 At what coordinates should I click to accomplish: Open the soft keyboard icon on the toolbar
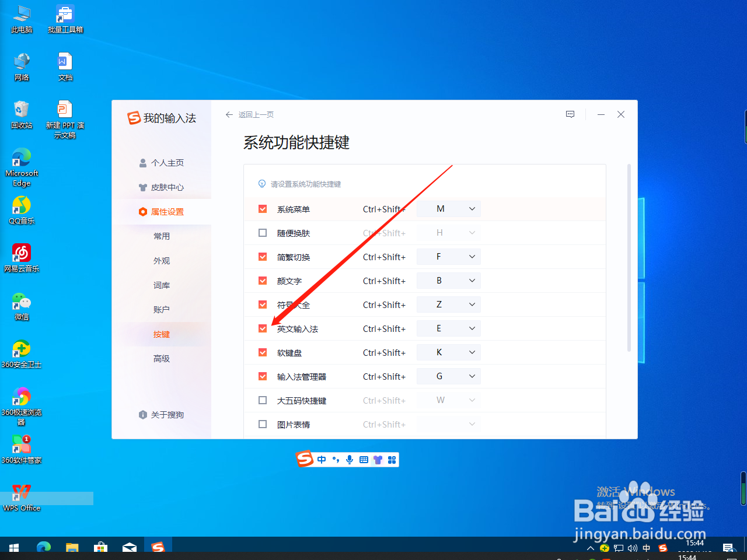point(364,460)
